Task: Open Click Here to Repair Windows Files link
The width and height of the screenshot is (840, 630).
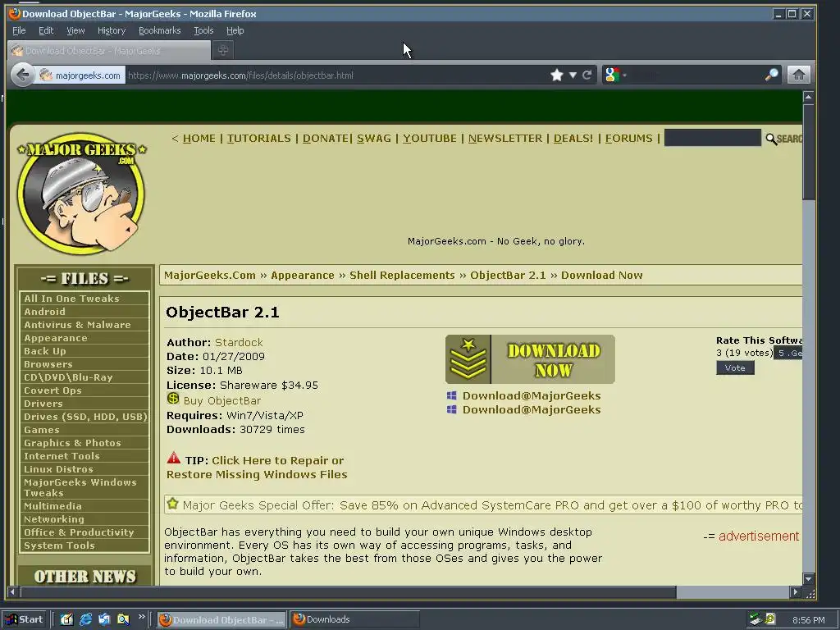Action: [x=257, y=467]
